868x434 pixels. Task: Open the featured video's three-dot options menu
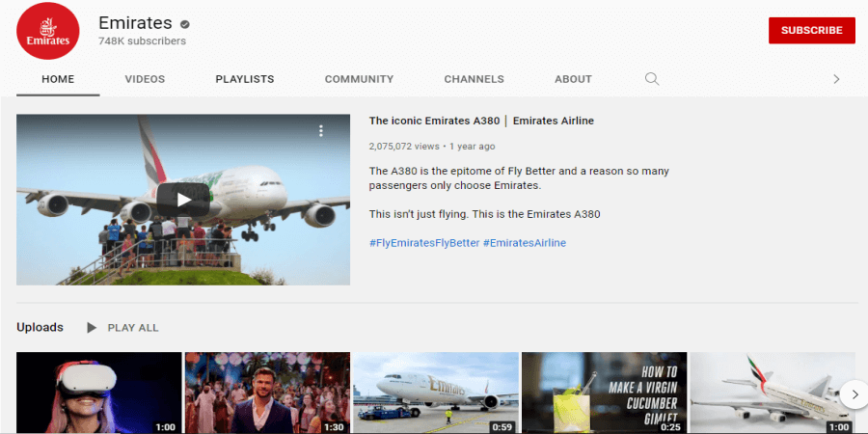(x=320, y=130)
